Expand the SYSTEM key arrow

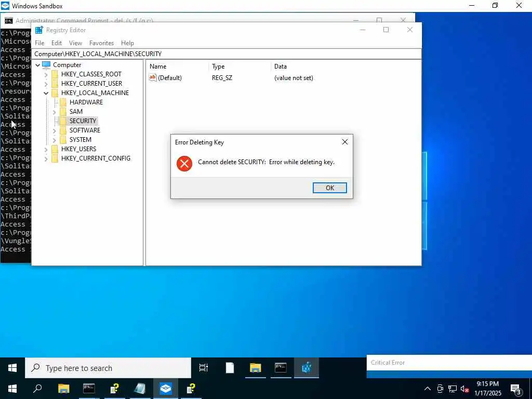(x=54, y=140)
